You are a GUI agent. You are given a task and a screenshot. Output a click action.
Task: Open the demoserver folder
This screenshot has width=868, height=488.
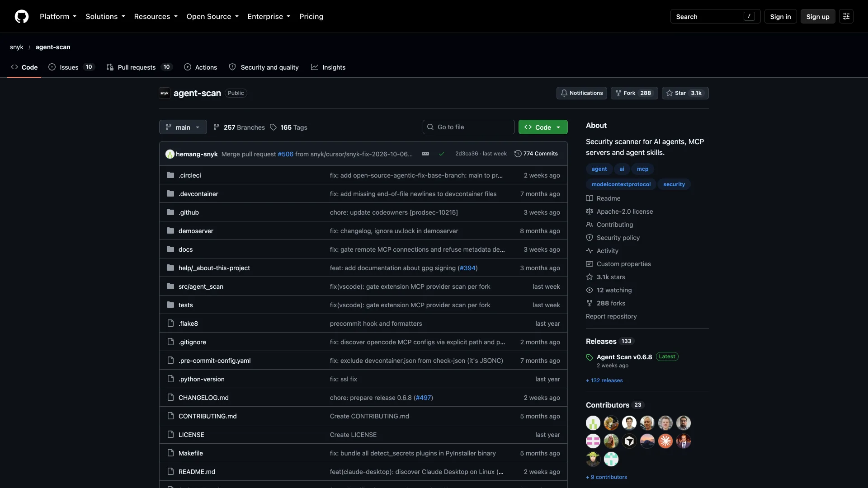pos(196,231)
